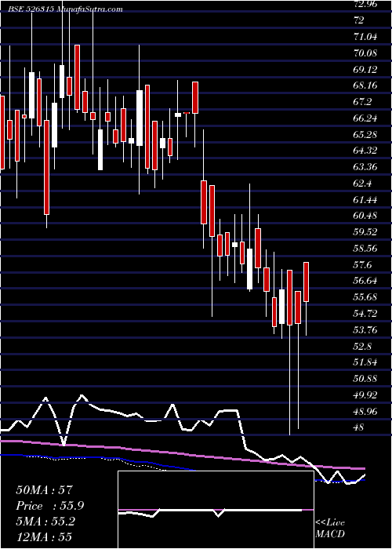
Task: Click the 5MA : 55.2 legend entry
Action: tap(45, 522)
